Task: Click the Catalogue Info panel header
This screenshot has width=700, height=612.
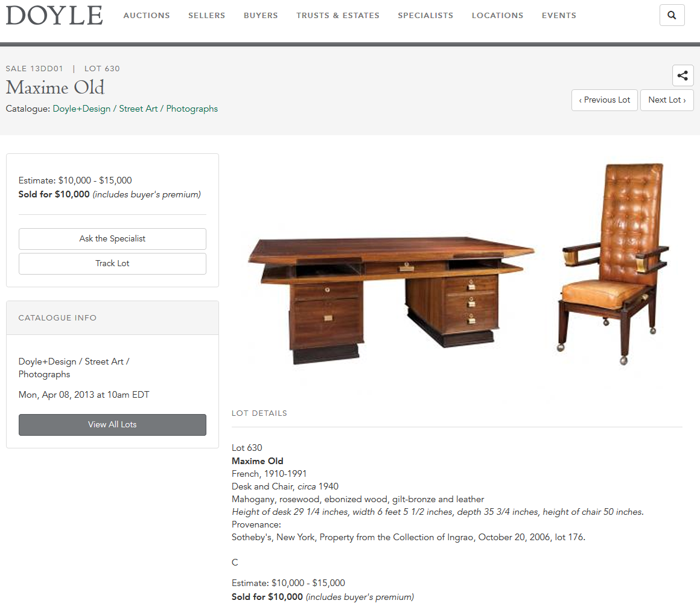Action: tap(112, 318)
